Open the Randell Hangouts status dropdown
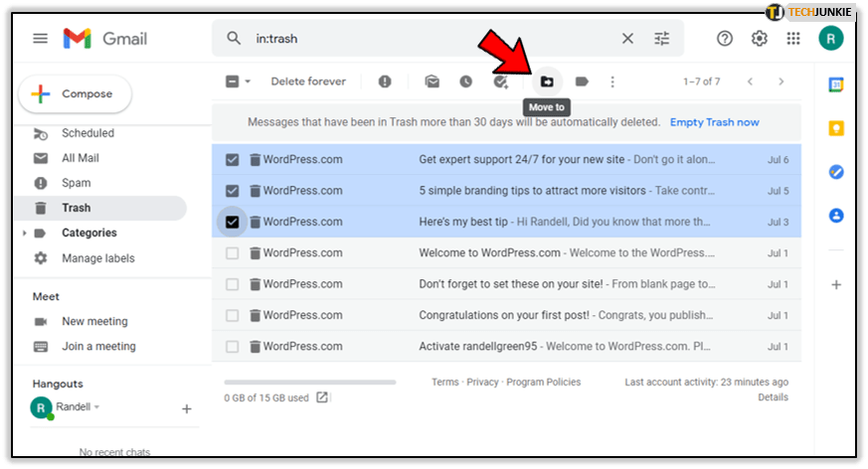 pyautogui.click(x=97, y=407)
